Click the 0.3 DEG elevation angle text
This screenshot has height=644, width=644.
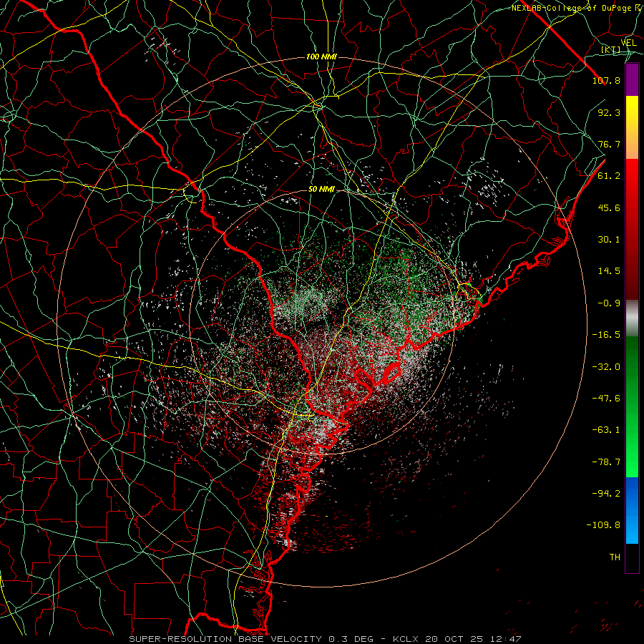tap(351, 639)
